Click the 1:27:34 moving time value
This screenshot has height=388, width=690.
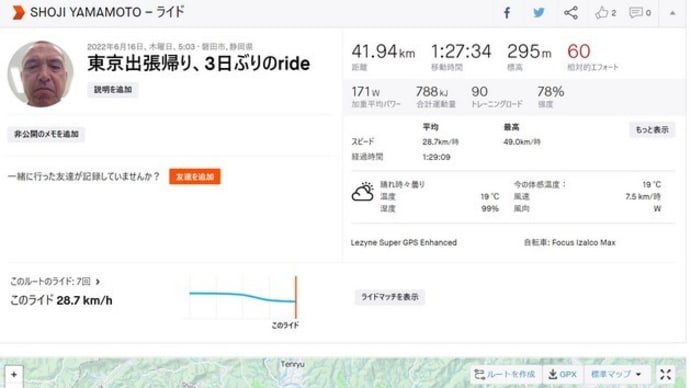click(x=461, y=51)
